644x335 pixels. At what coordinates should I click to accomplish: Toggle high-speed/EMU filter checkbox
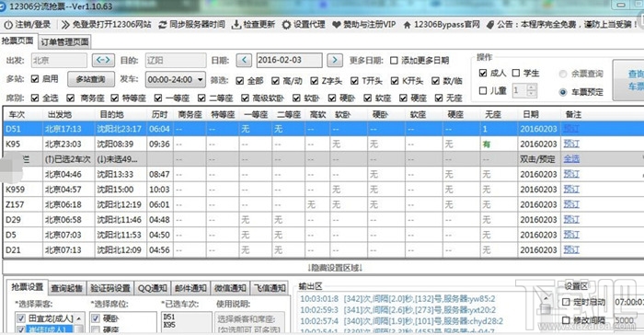[275, 81]
